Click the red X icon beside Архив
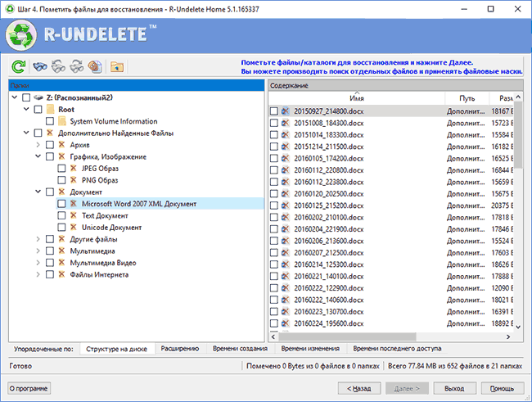Image resolution: width=532 pixels, height=402 pixels. click(61, 145)
